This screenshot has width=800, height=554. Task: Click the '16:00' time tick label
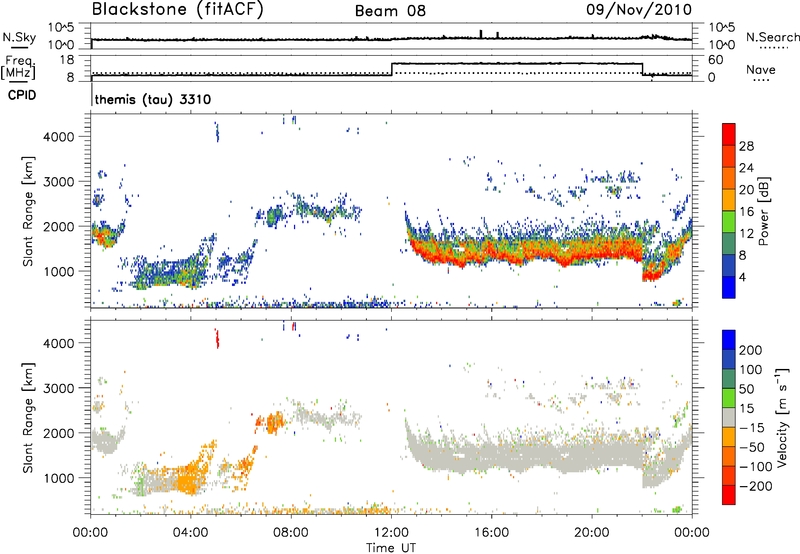point(491,533)
